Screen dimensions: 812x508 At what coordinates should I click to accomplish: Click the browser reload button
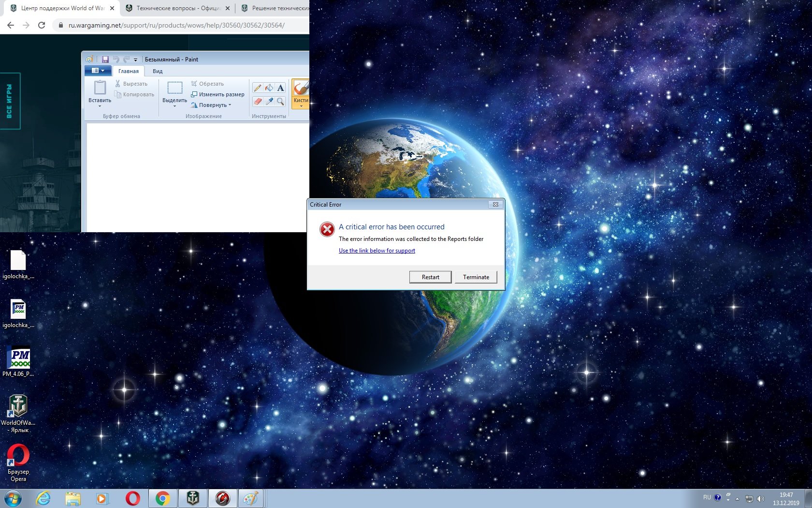pos(42,25)
